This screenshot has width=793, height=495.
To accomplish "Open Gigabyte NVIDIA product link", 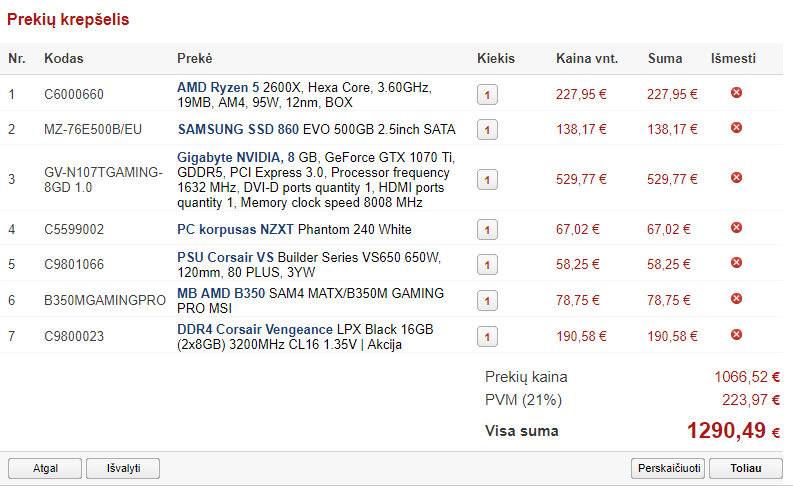I will (x=230, y=158).
